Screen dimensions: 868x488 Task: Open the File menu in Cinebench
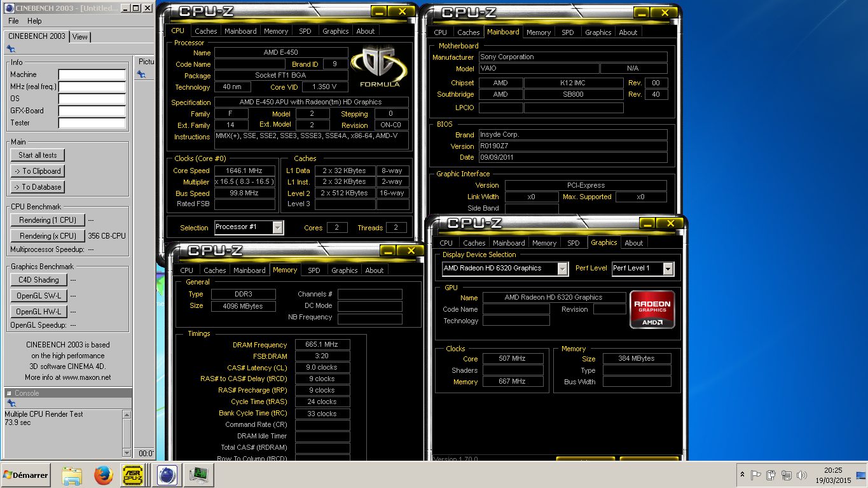click(x=13, y=21)
